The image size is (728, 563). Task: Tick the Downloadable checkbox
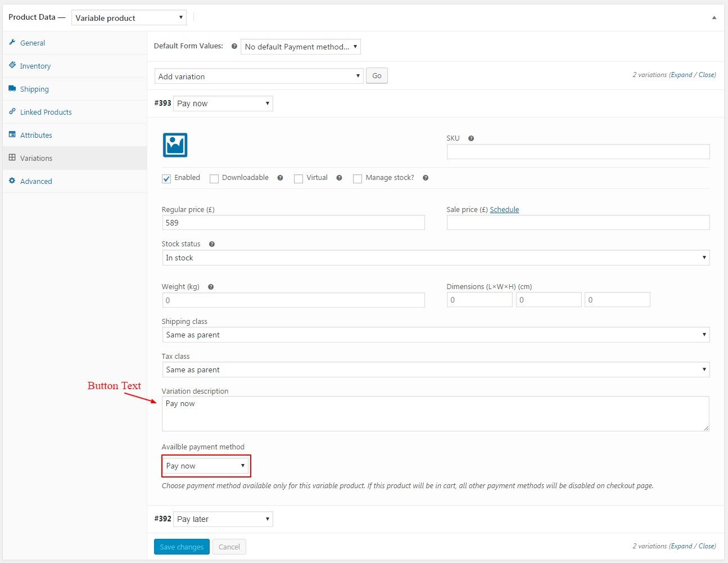[x=214, y=179]
